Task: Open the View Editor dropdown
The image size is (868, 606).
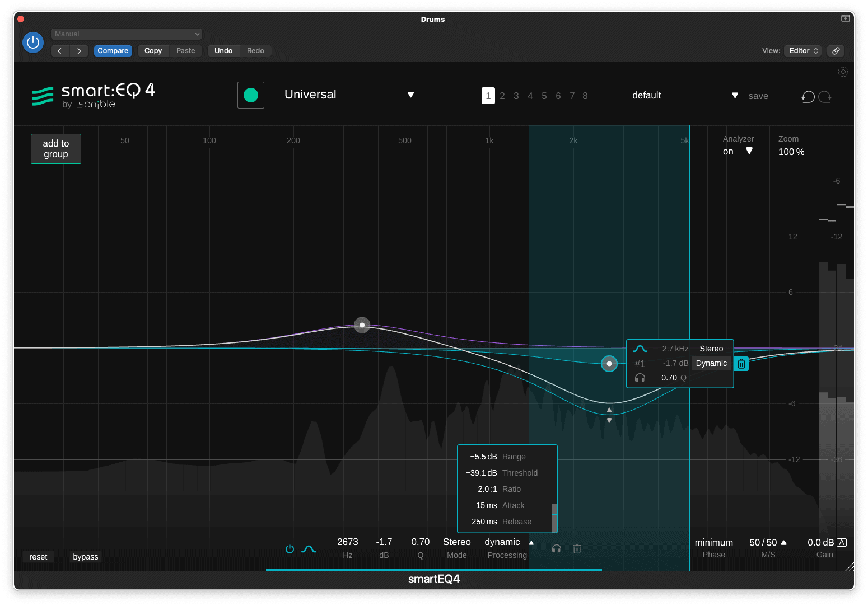Action: pos(803,51)
